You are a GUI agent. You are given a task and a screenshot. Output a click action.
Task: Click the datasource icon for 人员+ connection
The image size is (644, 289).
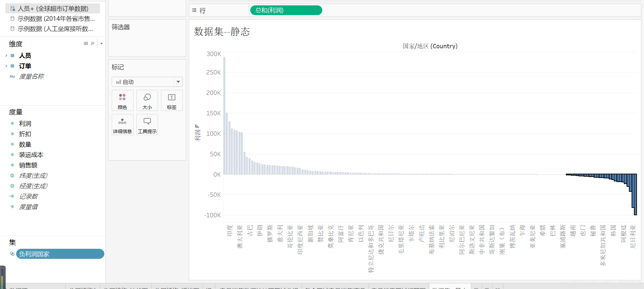(13, 9)
